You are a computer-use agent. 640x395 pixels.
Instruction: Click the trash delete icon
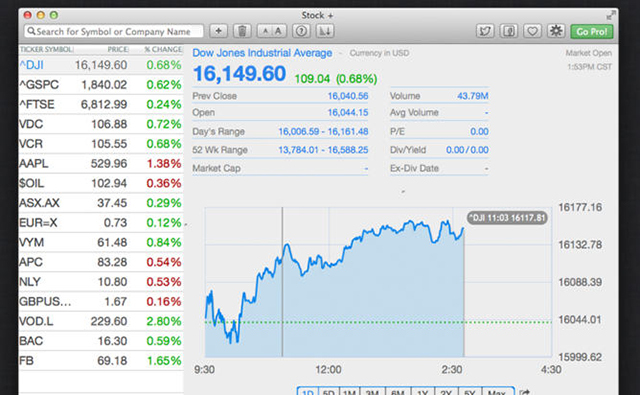(242, 31)
